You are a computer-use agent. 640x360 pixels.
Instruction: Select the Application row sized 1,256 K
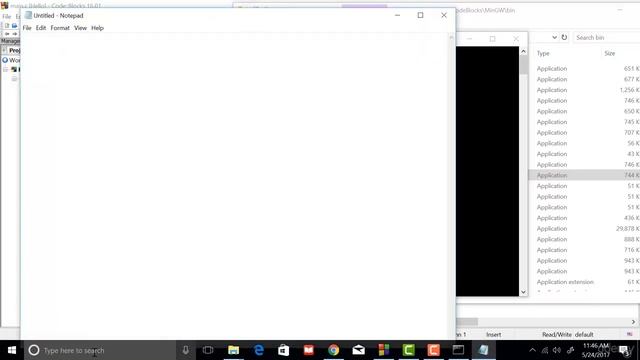[x=584, y=89]
